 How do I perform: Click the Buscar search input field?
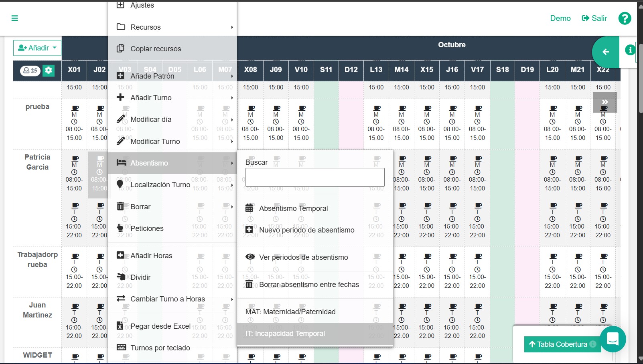coord(315,177)
